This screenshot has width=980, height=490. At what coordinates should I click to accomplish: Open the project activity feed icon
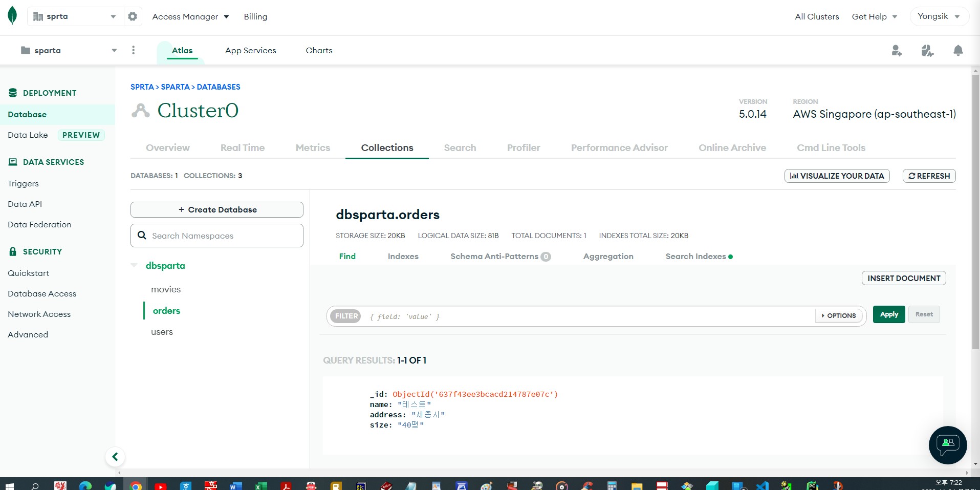[927, 50]
